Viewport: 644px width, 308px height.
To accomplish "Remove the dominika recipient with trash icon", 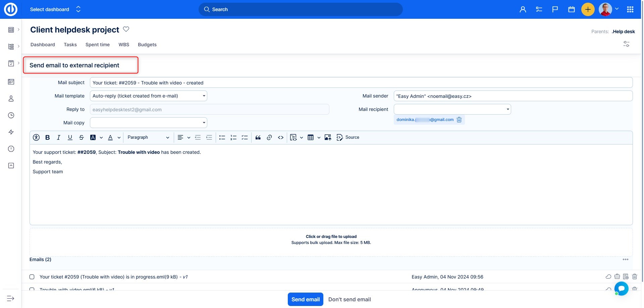I will pos(459,120).
